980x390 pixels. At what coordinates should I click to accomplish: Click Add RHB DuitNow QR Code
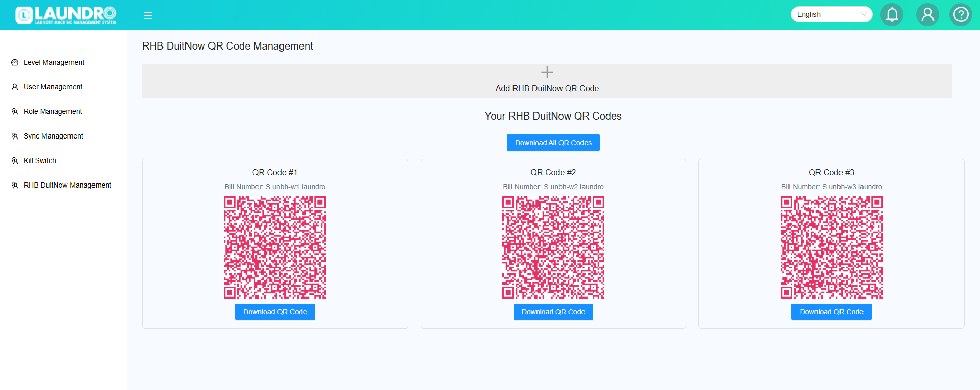pos(547,81)
